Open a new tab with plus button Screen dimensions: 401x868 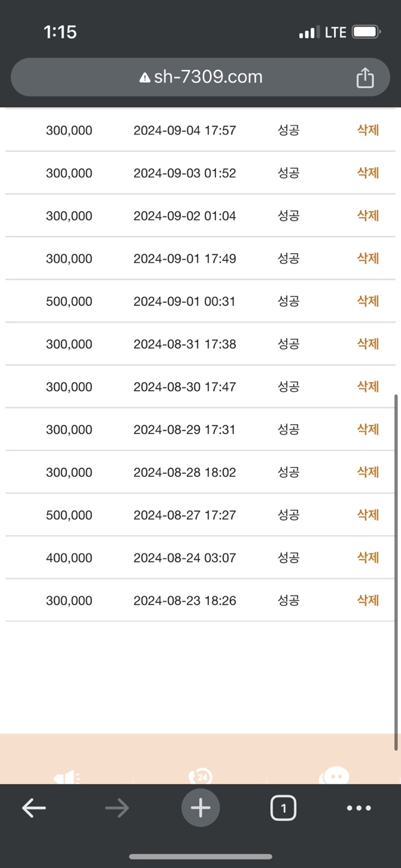click(x=200, y=808)
